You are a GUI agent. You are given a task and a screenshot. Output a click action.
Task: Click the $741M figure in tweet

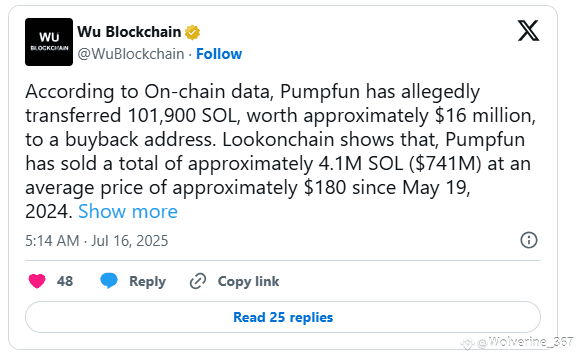[x=445, y=163]
